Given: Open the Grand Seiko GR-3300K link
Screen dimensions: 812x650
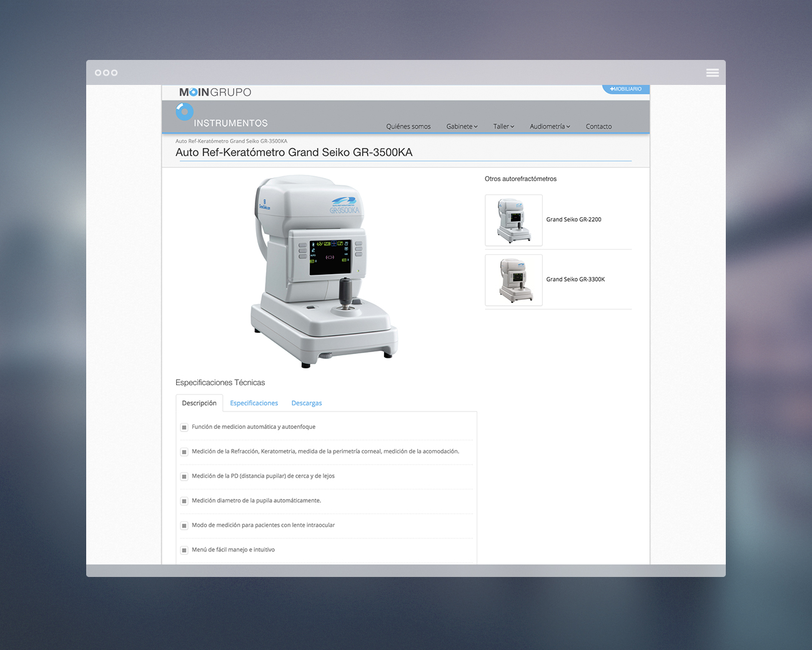Looking at the screenshot, I should (575, 280).
